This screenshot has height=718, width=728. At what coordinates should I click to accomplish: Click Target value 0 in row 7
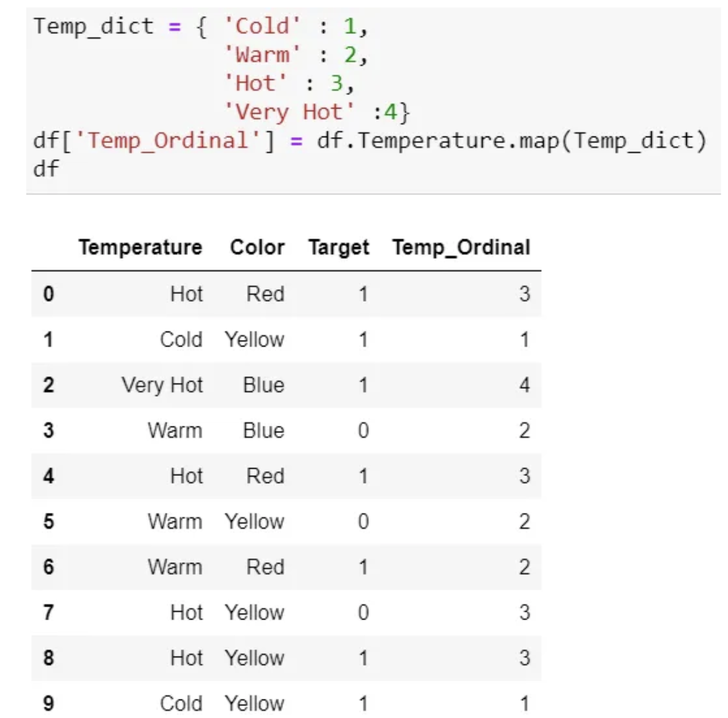tap(363, 612)
